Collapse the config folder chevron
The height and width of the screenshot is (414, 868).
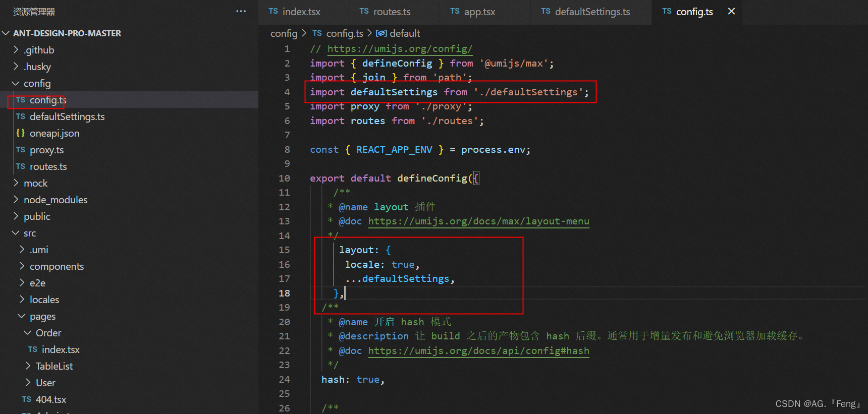(16, 83)
